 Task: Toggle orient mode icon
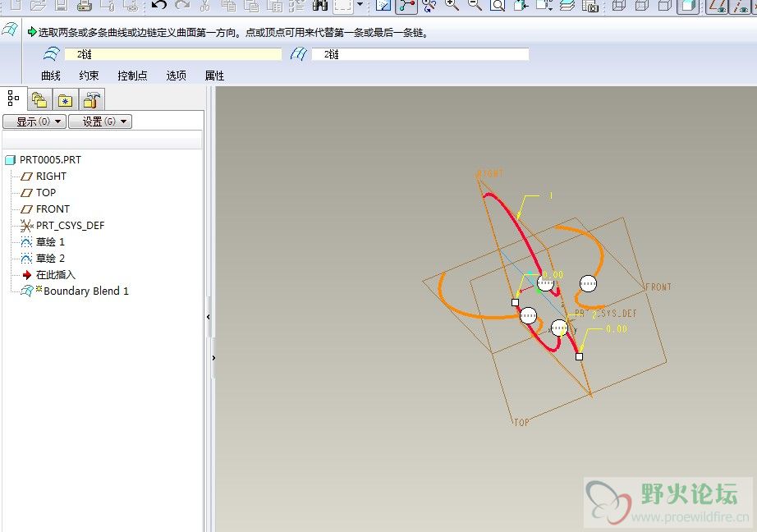429,5
